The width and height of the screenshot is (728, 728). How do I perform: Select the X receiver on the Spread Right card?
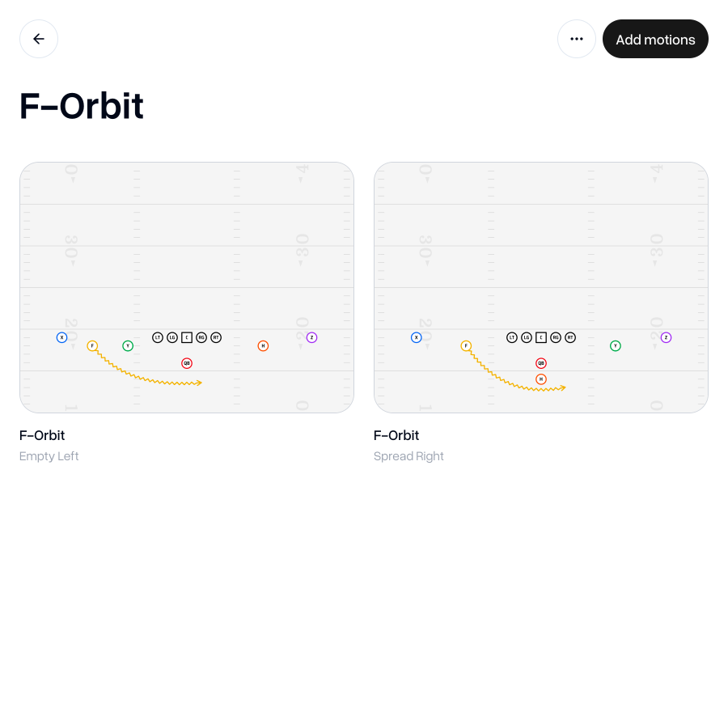click(417, 337)
